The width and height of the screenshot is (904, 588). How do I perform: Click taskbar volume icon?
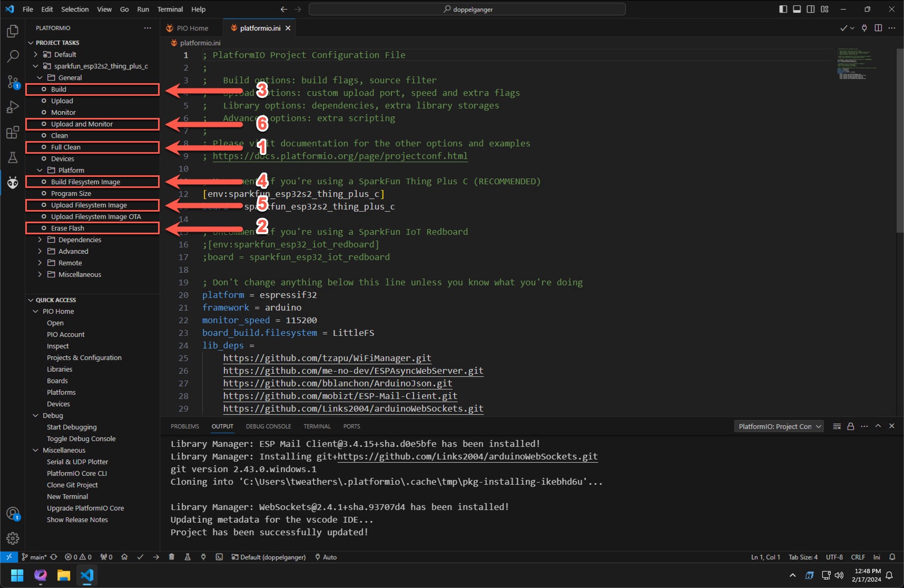click(839, 575)
